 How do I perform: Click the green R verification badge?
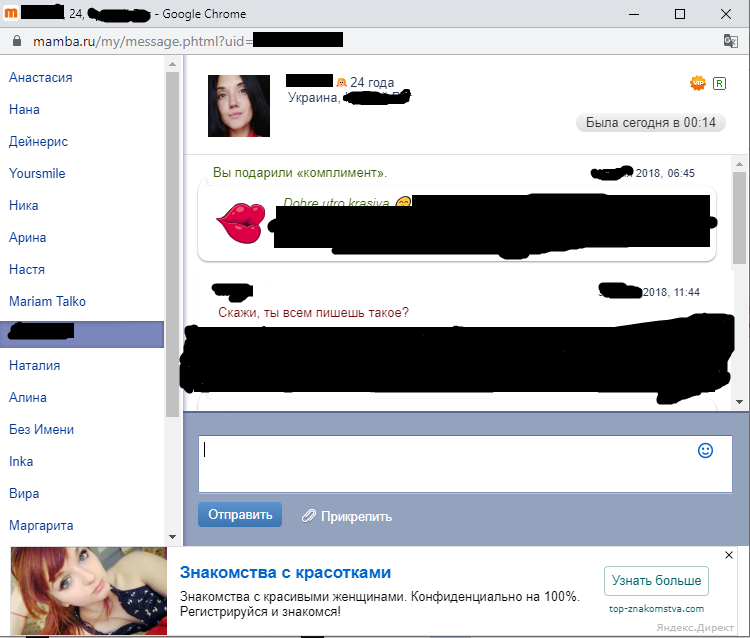pos(719,83)
